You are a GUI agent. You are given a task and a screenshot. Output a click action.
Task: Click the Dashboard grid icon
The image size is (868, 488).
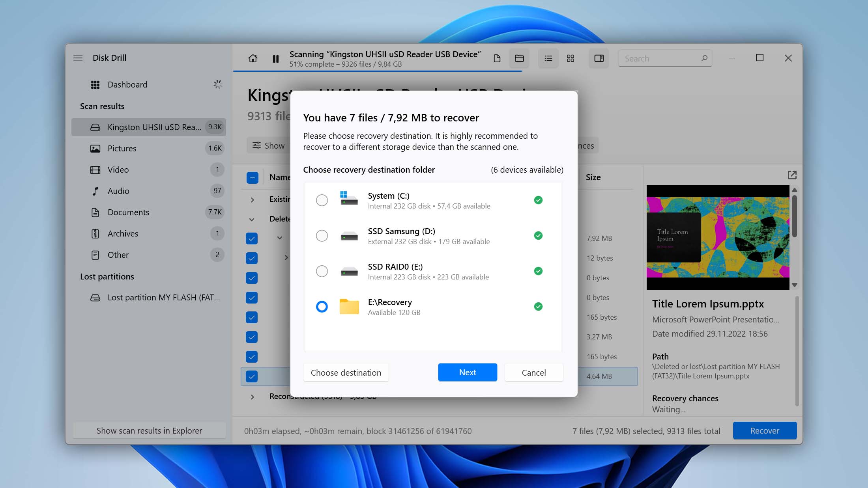[95, 85]
